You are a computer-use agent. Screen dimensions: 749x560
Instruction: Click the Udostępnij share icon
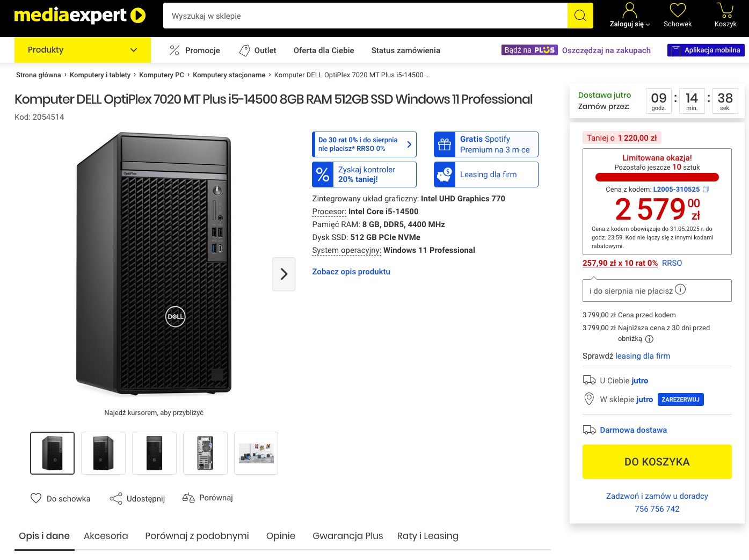(116, 499)
